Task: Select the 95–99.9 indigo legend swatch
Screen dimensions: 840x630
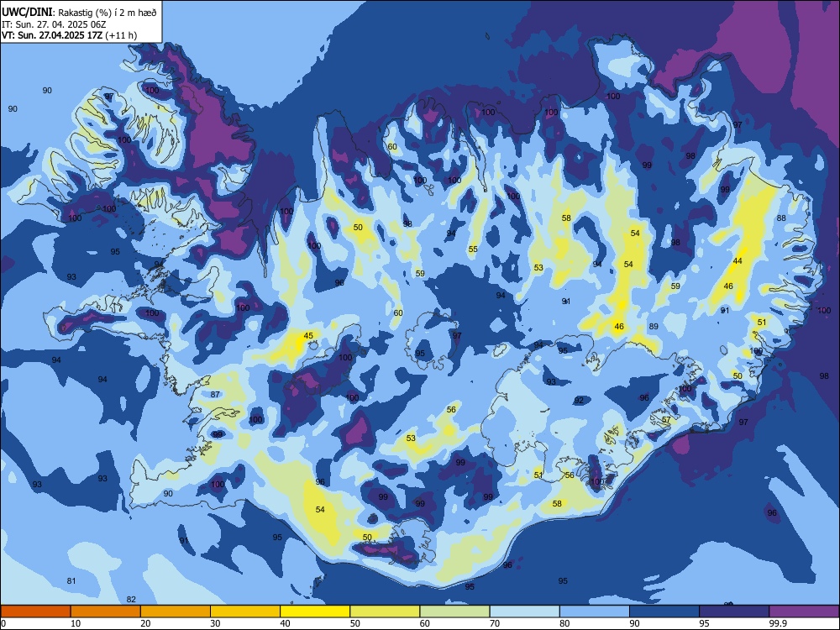Action: 734,612
